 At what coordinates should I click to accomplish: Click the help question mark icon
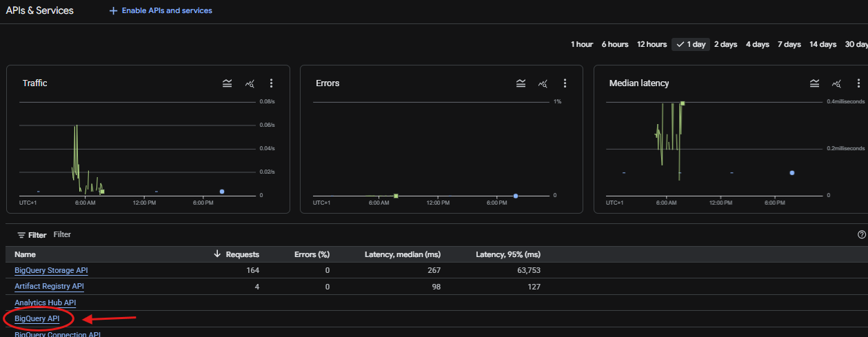coord(862,235)
